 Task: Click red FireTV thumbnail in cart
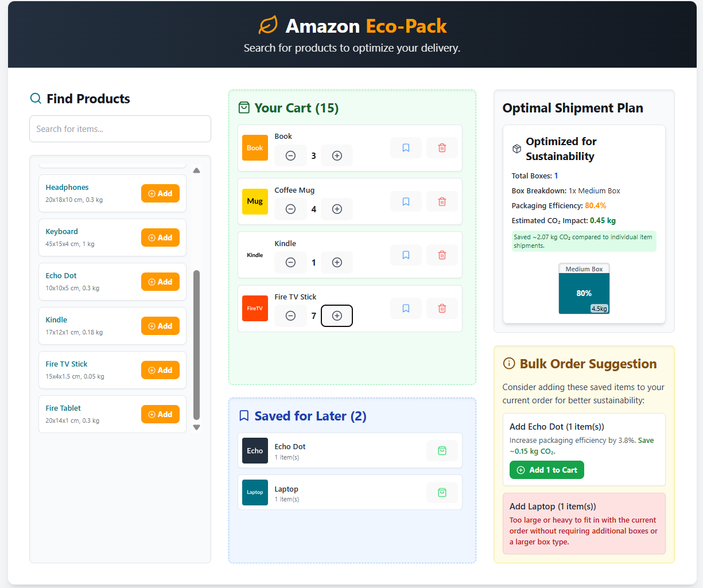point(255,308)
